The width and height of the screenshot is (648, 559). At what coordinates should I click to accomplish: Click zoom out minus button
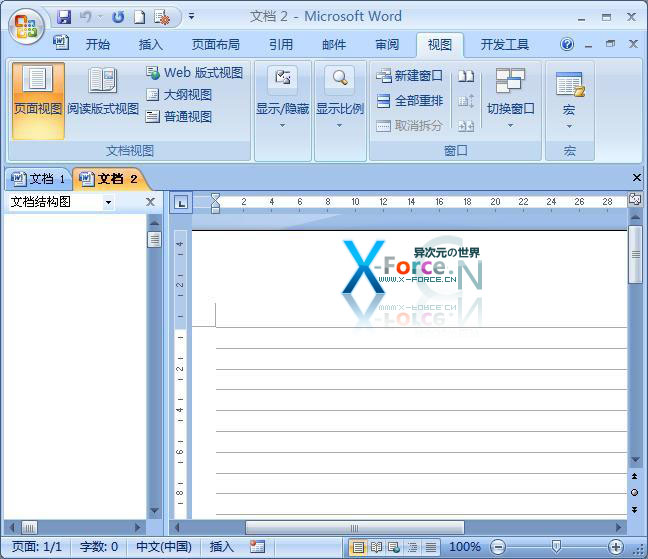click(x=498, y=547)
